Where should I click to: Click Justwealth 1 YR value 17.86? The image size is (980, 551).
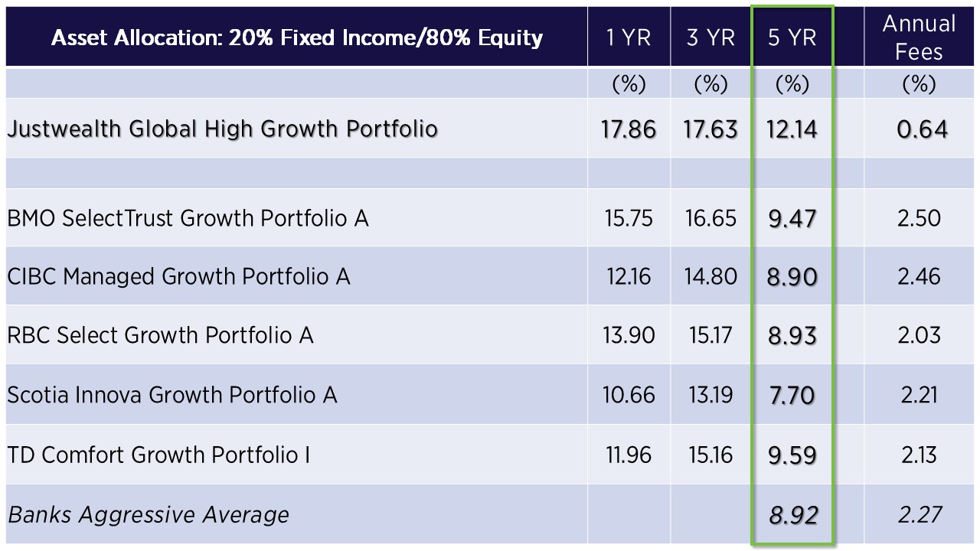(629, 129)
